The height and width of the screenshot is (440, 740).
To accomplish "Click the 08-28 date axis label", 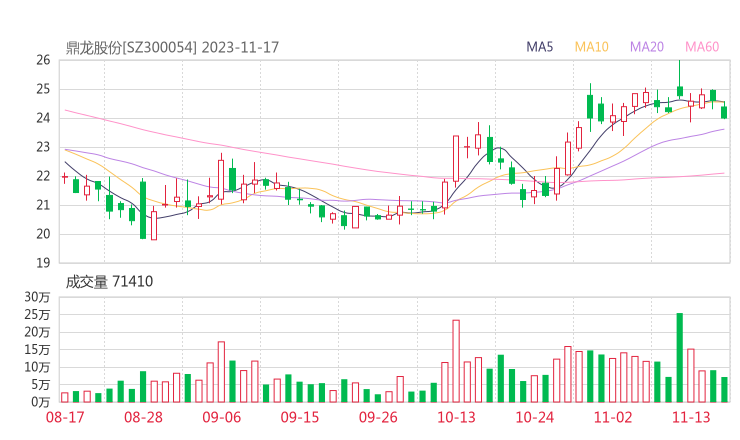I will click(143, 417).
